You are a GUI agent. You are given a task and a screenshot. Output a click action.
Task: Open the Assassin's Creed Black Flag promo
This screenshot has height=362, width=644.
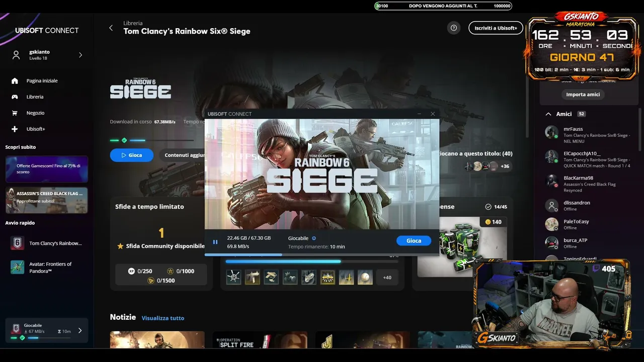point(46,200)
